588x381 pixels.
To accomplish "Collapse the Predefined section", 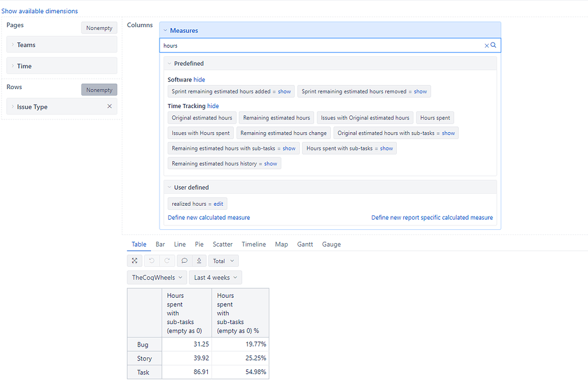I will click(x=169, y=64).
